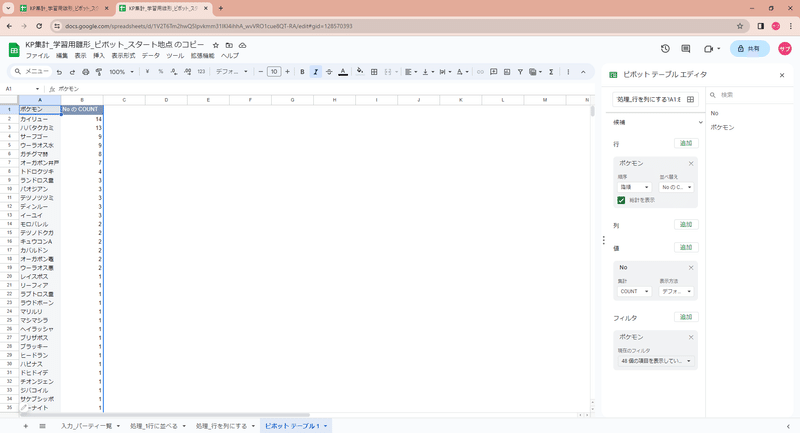Click the font size input field
The width and height of the screenshot is (800, 433).
274,72
